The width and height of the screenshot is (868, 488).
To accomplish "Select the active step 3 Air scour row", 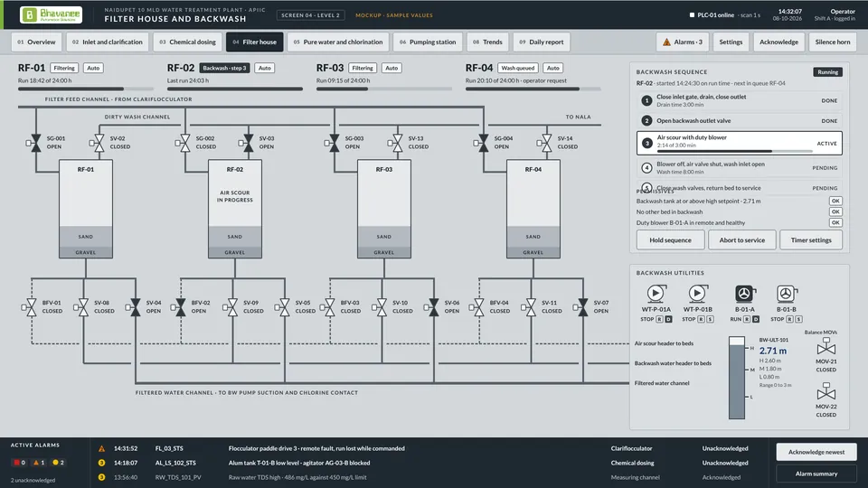I will [740, 143].
